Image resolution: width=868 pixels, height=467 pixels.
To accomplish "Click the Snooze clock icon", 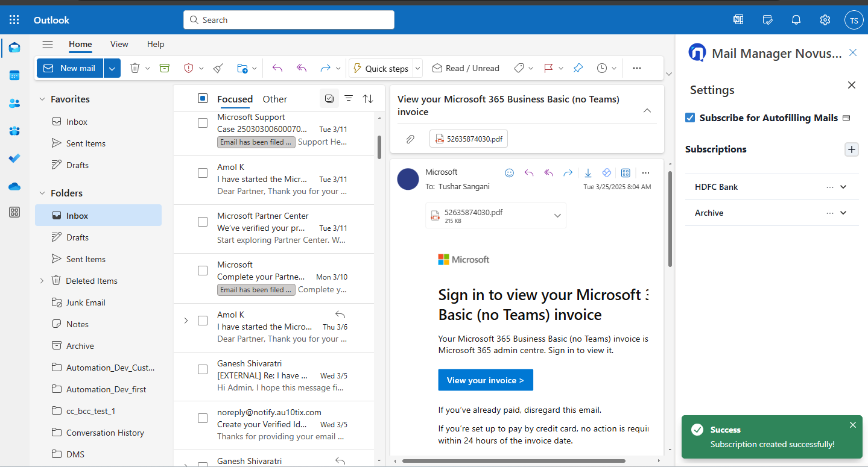I will tap(602, 68).
